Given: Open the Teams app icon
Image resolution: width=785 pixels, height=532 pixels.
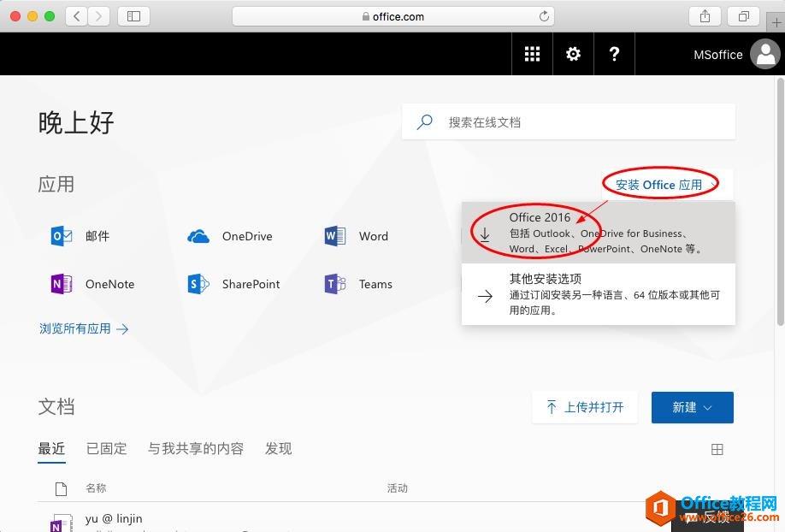Looking at the screenshot, I should pos(335,284).
